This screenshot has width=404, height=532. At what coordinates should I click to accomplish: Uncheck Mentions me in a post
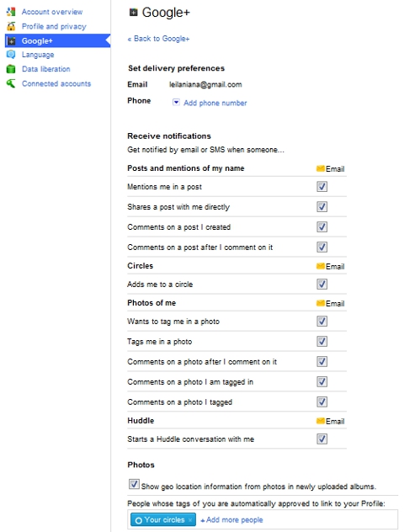tap(322, 186)
